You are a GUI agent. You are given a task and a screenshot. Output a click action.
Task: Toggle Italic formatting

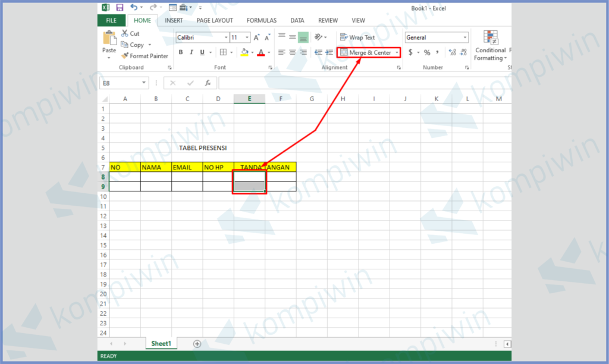point(192,52)
